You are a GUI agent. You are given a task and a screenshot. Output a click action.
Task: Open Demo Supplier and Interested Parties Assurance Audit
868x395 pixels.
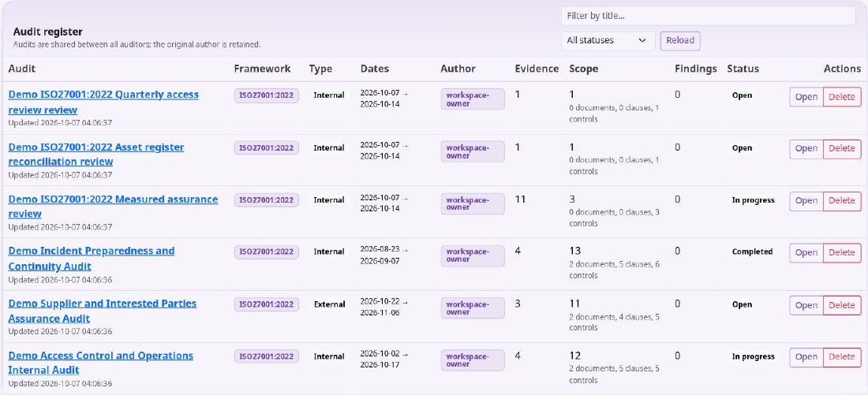[103, 311]
